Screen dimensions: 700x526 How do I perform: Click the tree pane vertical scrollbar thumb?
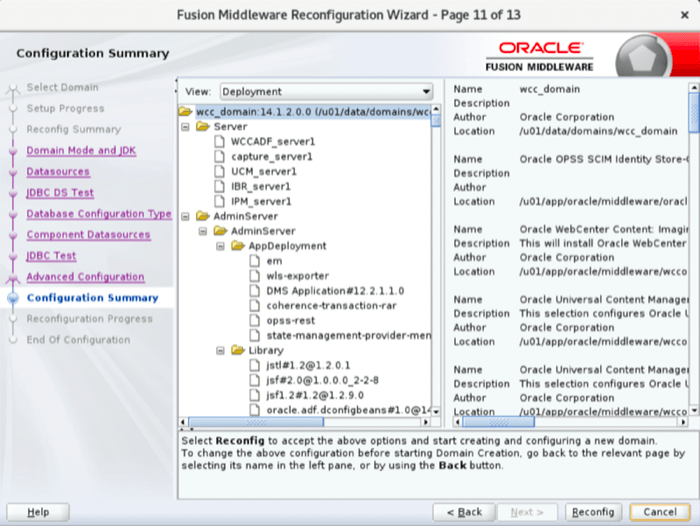coord(436,120)
